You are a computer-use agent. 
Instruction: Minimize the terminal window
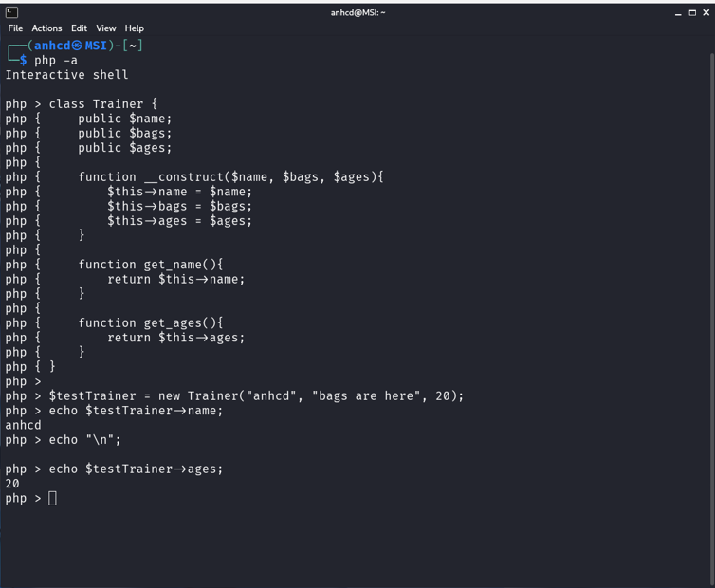pos(679,13)
